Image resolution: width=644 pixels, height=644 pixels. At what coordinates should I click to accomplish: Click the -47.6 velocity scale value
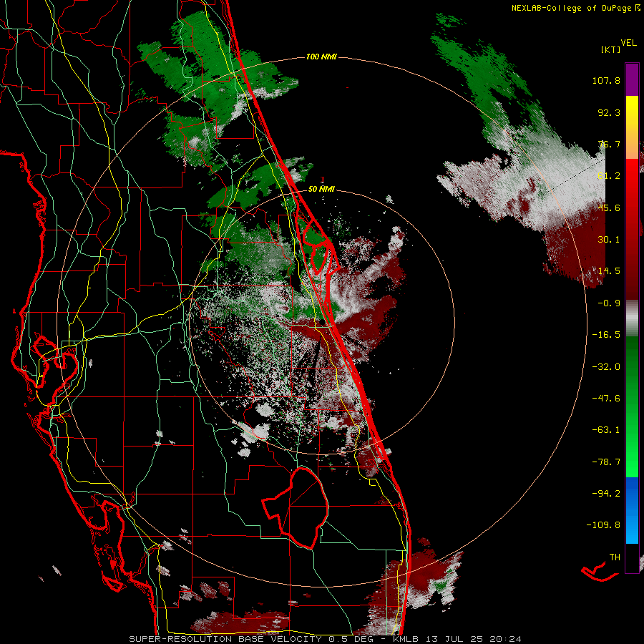click(x=606, y=399)
